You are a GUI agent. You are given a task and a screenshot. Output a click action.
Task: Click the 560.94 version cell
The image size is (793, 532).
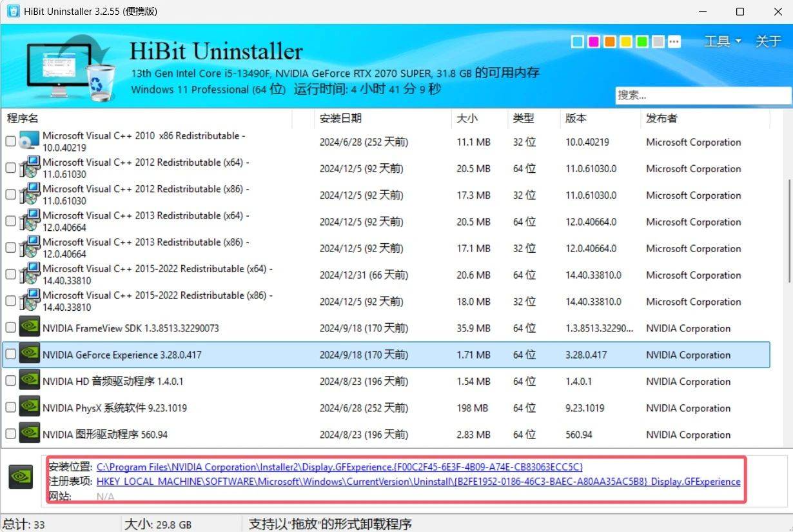pos(579,435)
